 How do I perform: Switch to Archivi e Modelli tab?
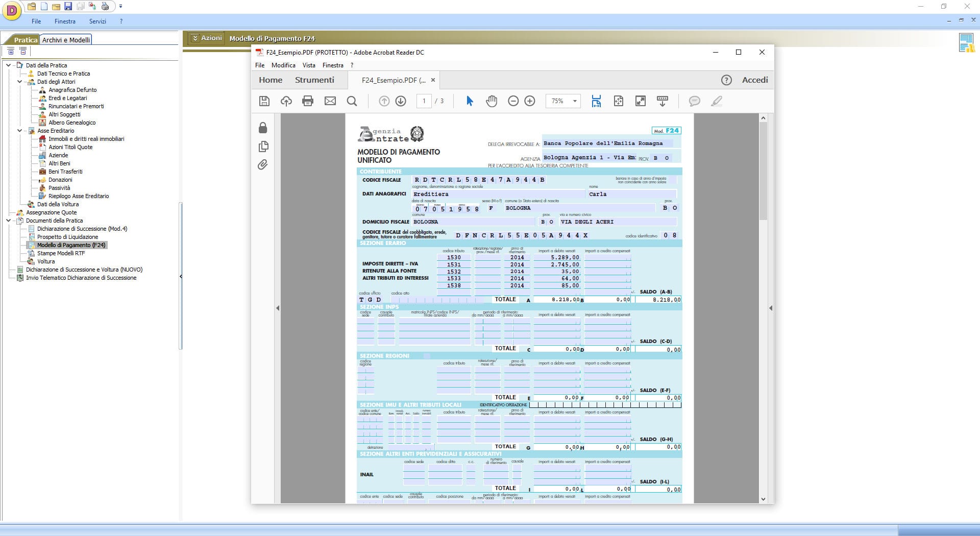pos(66,40)
